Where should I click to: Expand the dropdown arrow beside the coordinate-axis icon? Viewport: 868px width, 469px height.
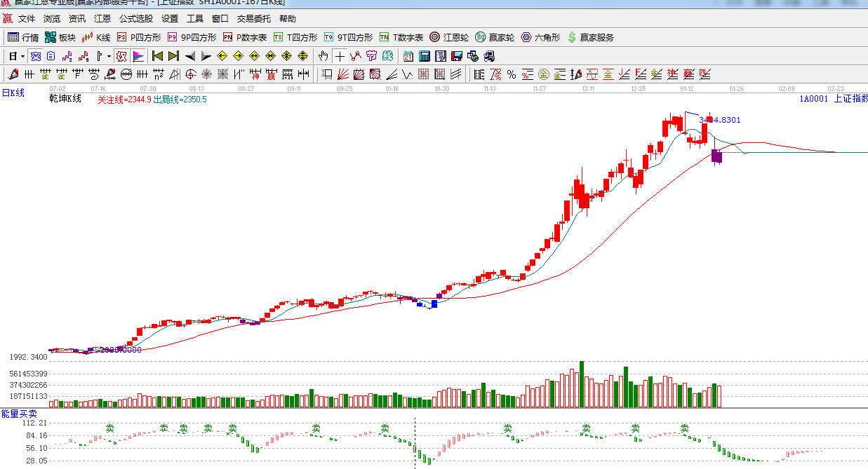[x=109, y=56]
